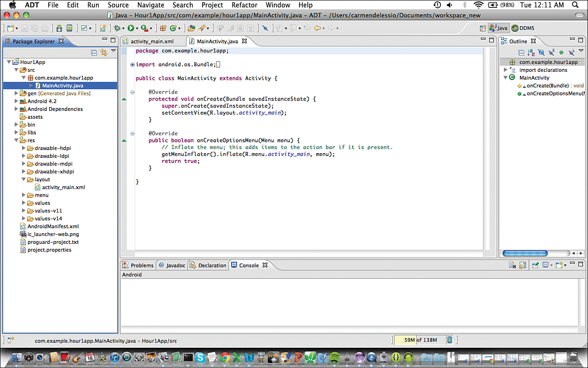
Task: Click the Search flashlight icon in toolbar
Action: tap(201, 28)
